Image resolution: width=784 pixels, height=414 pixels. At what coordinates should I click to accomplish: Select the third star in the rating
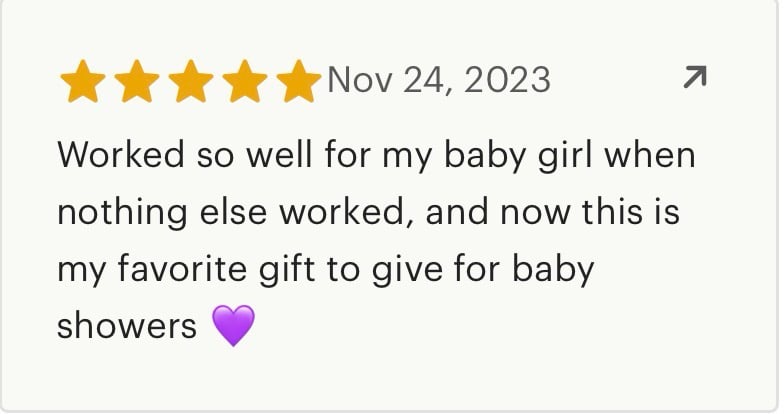189,82
